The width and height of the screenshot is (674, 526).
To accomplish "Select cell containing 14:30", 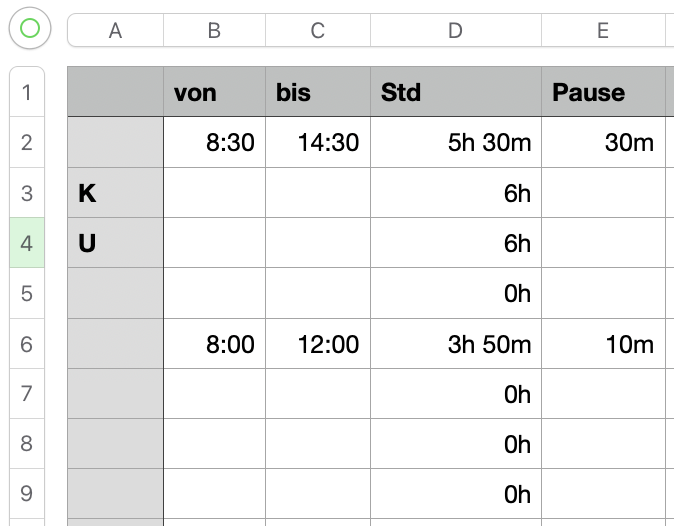I will point(317,143).
